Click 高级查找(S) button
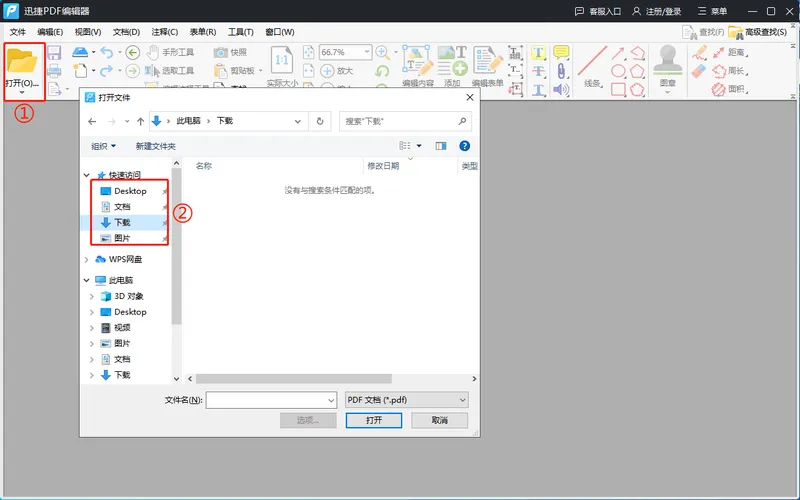Viewport: 800px width, 500px height. tap(758, 32)
